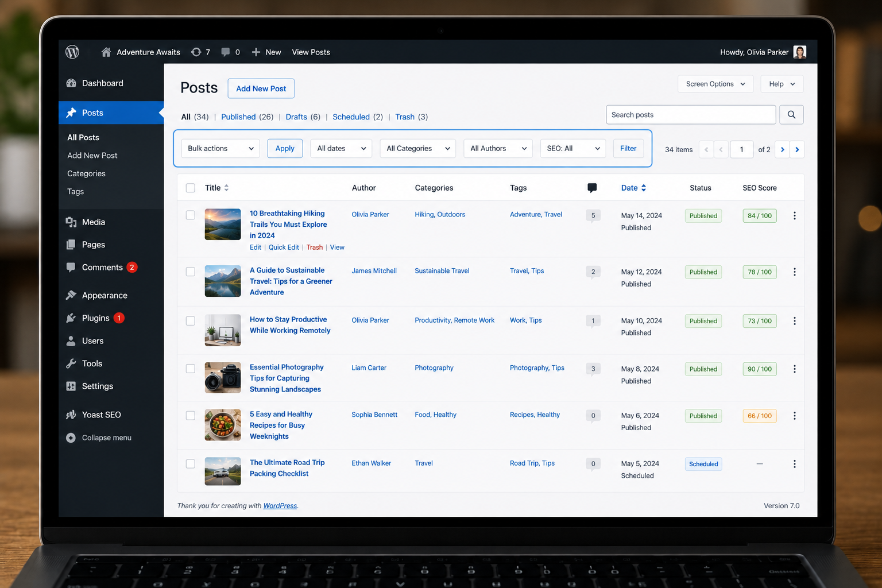Screen dimensions: 882x588
Task: Click the 84 / 100 SEO score
Action: [760, 216]
